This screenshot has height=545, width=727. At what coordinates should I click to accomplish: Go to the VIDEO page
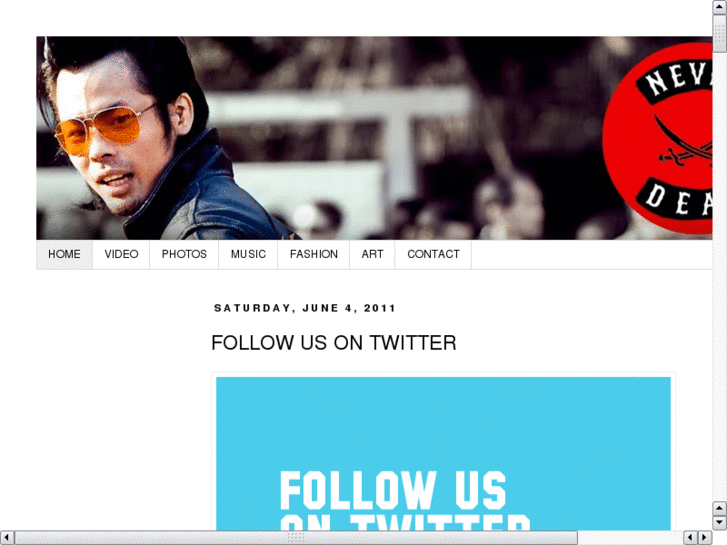[x=121, y=254]
